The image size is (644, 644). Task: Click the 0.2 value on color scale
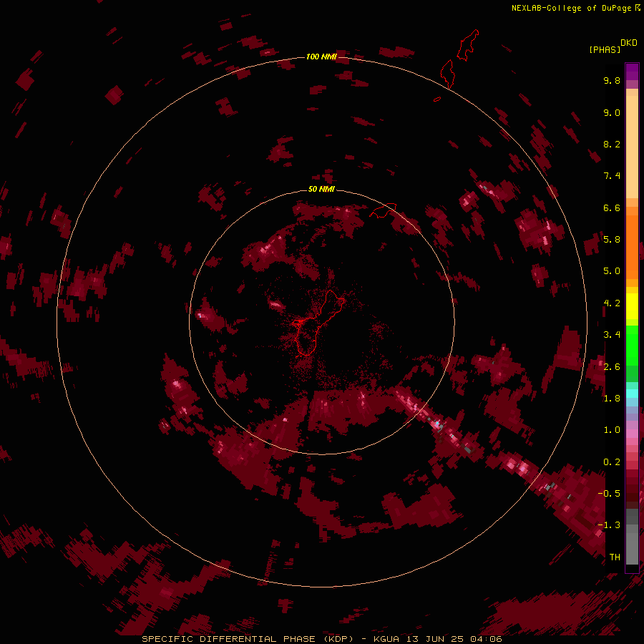coord(612,462)
